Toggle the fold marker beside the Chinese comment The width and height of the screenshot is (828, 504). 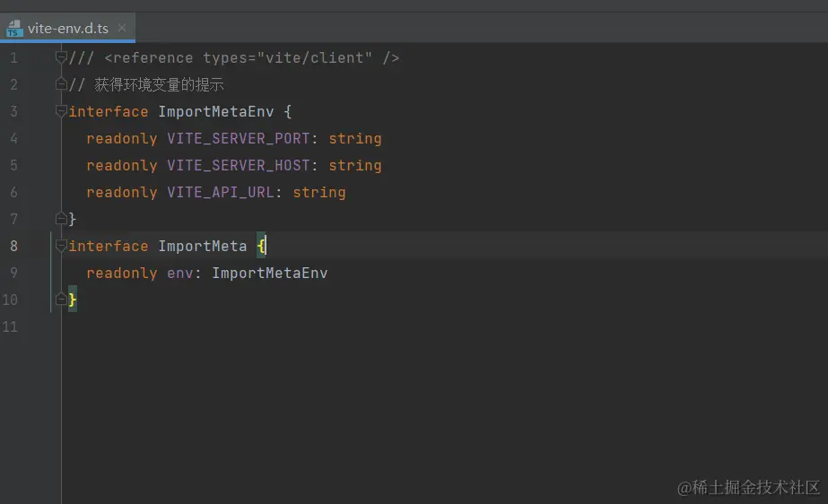(x=61, y=84)
